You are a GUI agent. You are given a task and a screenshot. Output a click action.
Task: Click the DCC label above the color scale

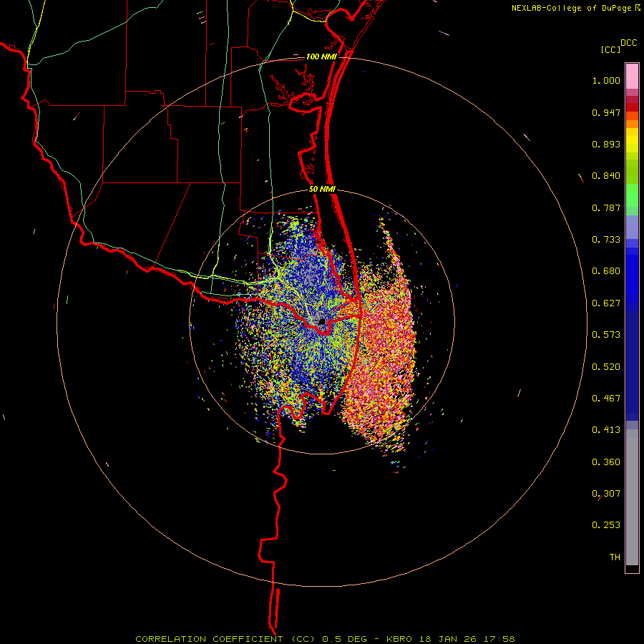coord(628,43)
